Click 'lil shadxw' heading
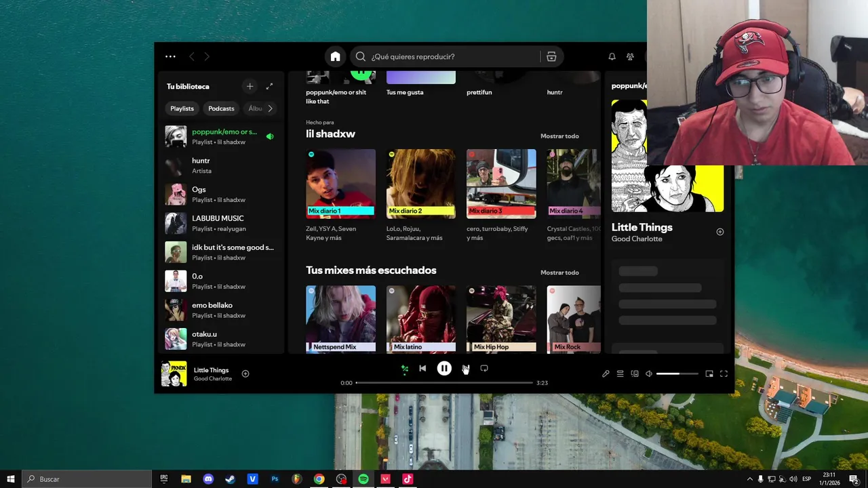Image resolution: width=868 pixels, height=488 pixels. (330, 134)
